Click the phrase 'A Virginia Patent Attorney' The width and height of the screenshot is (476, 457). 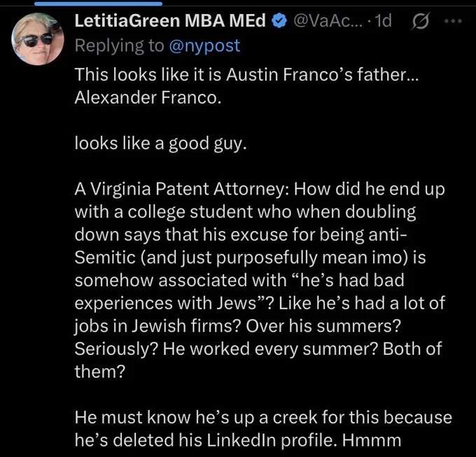[x=181, y=189]
